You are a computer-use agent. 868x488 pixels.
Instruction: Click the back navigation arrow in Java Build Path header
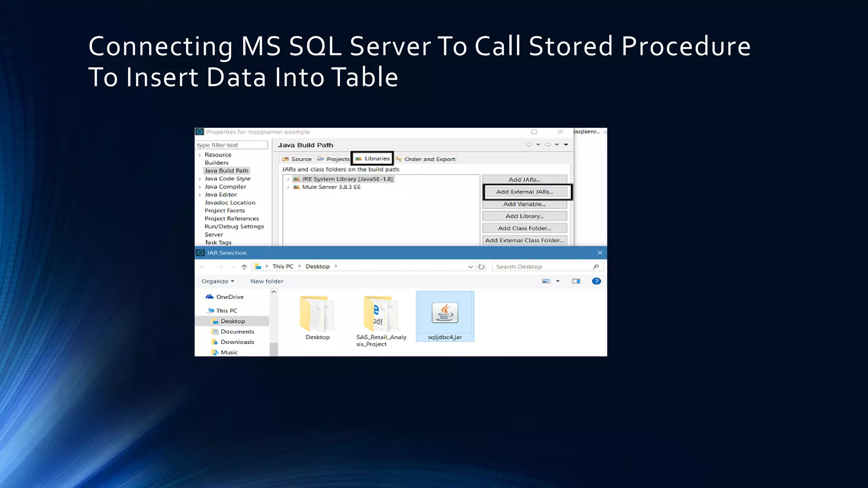click(x=529, y=144)
